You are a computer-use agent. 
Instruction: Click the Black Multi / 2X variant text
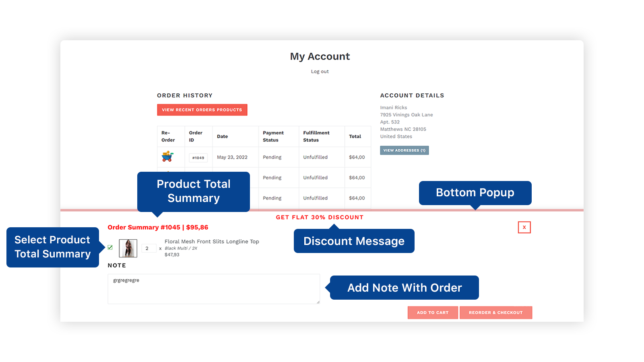[181, 248]
